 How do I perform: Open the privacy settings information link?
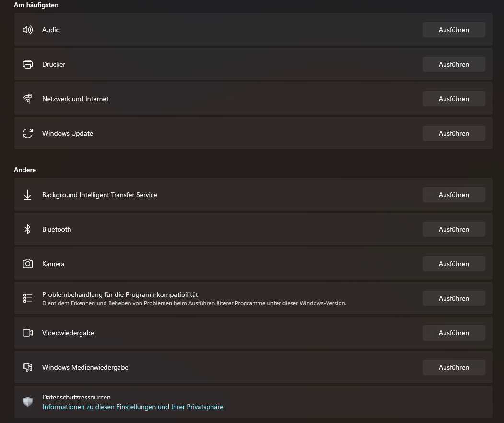[133, 407]
